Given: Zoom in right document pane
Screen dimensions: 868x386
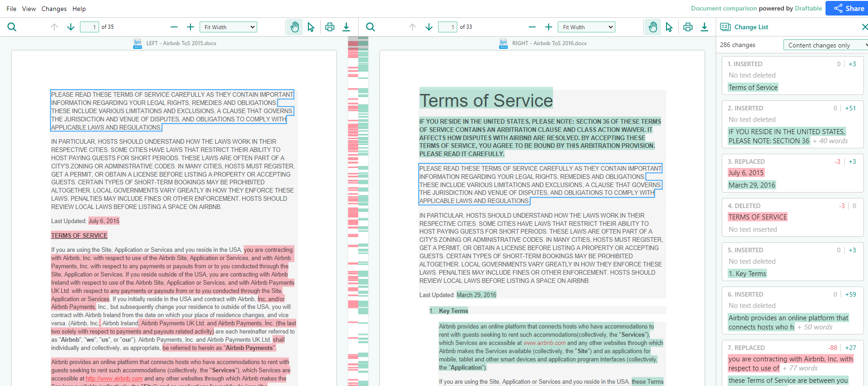Looking at the screenshot, I should coord(549,27).
